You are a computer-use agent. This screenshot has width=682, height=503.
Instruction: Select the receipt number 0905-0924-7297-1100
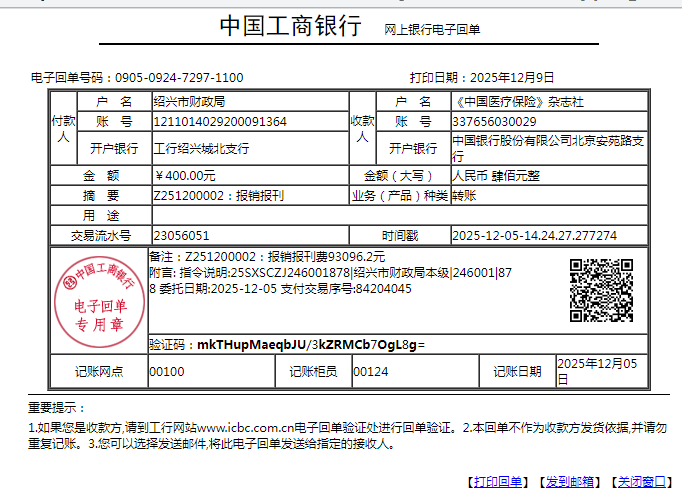pos(179,77)
